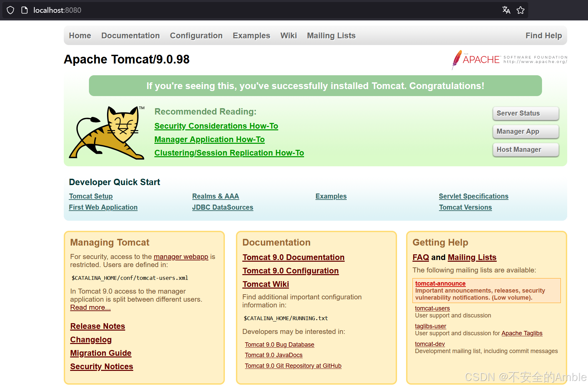Open Security Notices link
588x387 pixels.
click(x=101, y=367)
